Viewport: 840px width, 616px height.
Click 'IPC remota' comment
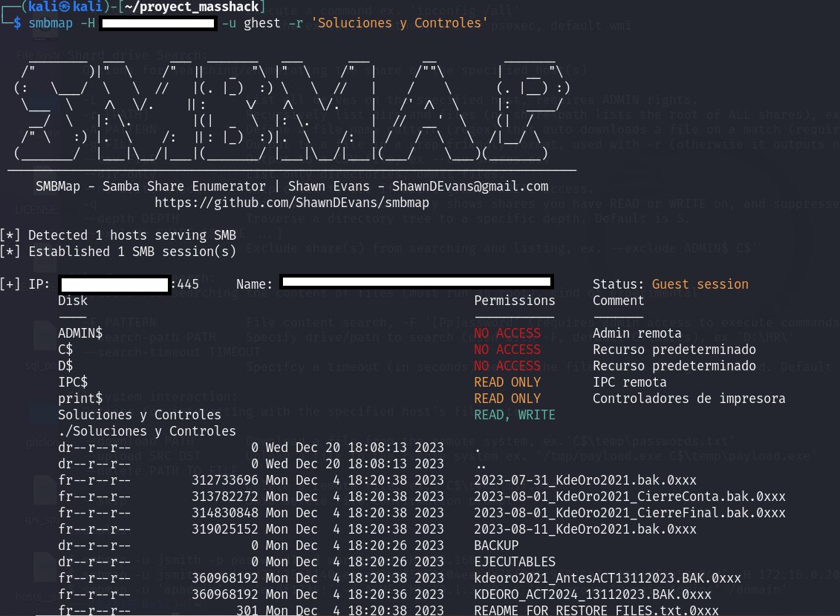click(630, 382)
